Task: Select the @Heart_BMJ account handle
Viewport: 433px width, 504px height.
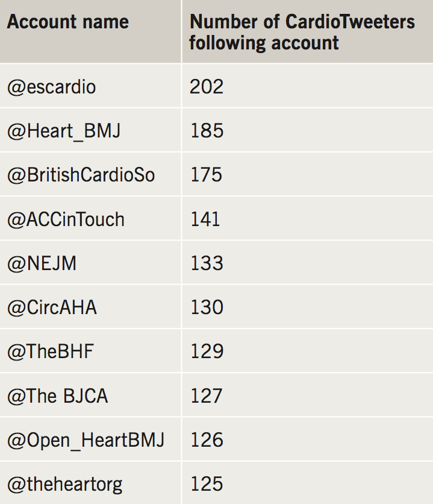Action: [64, 131]
